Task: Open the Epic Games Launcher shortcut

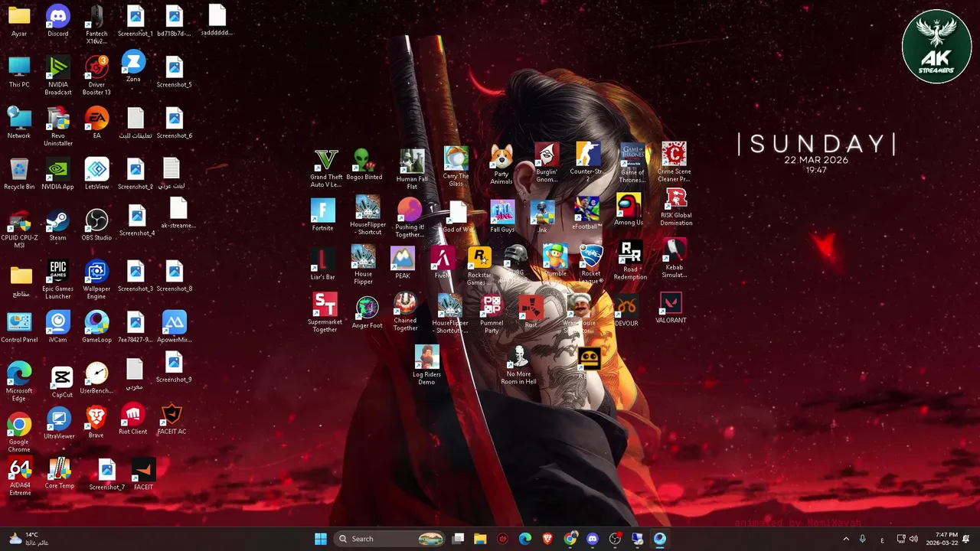Action: pyautogui.click(x=57, y=279)
